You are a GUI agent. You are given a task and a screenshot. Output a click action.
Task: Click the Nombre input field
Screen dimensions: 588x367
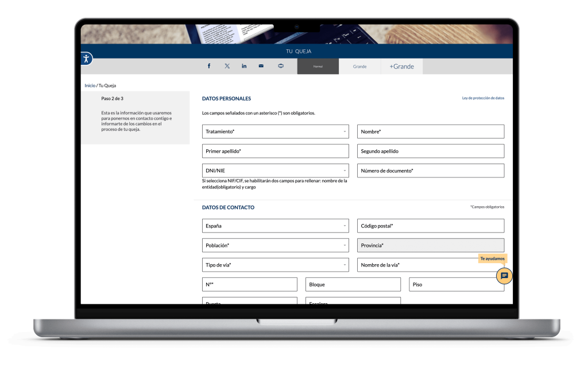click(x=431, y=132)
